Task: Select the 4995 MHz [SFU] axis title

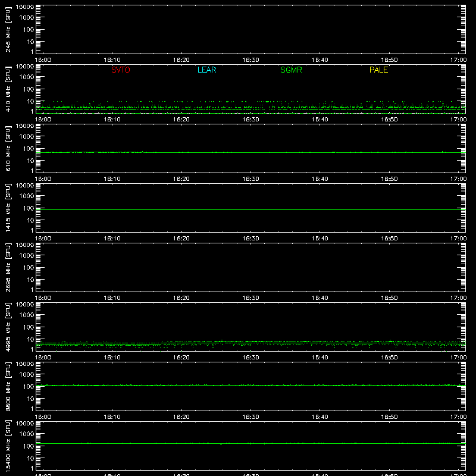Action: [8, 327]
